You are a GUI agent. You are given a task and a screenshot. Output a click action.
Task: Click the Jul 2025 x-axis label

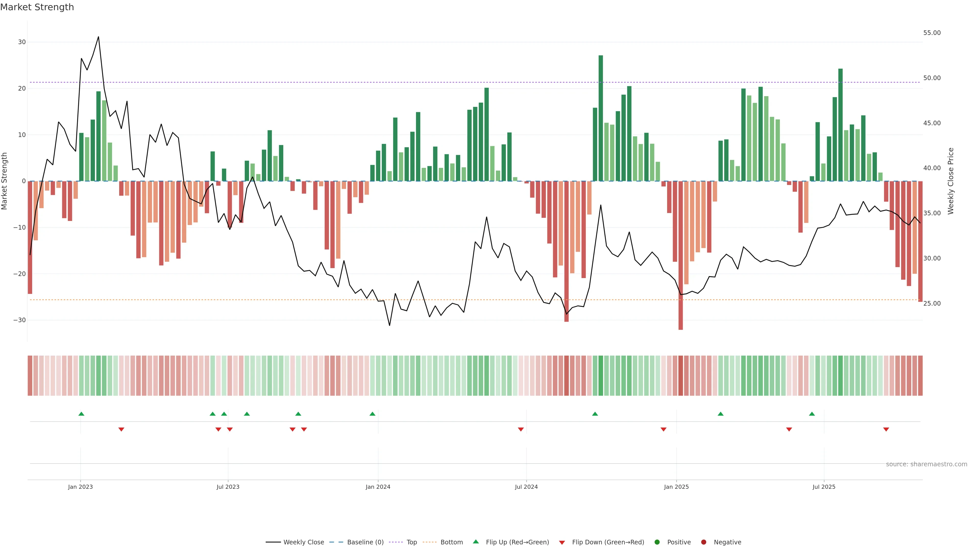click(824, 487)
